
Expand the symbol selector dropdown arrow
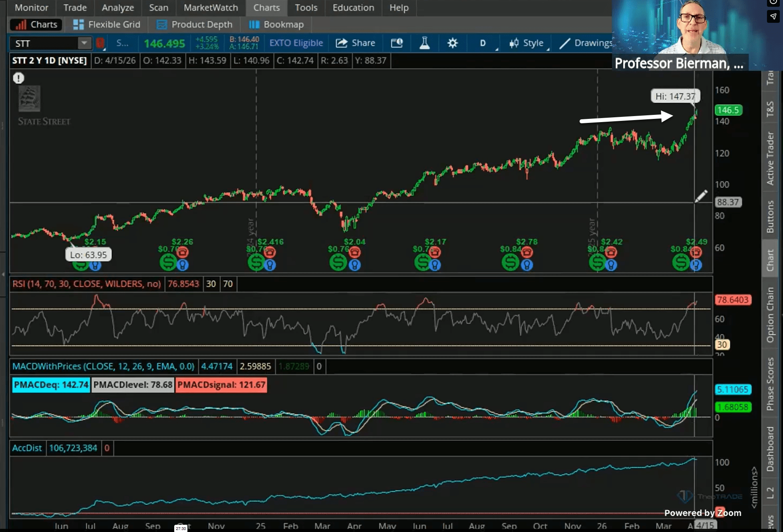coord(84,43)
